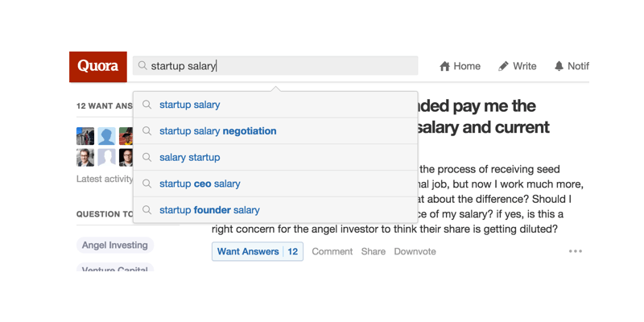Open the three-dots more options menu
This screenshot has width=644, height=322.
(x=575, y=251)
